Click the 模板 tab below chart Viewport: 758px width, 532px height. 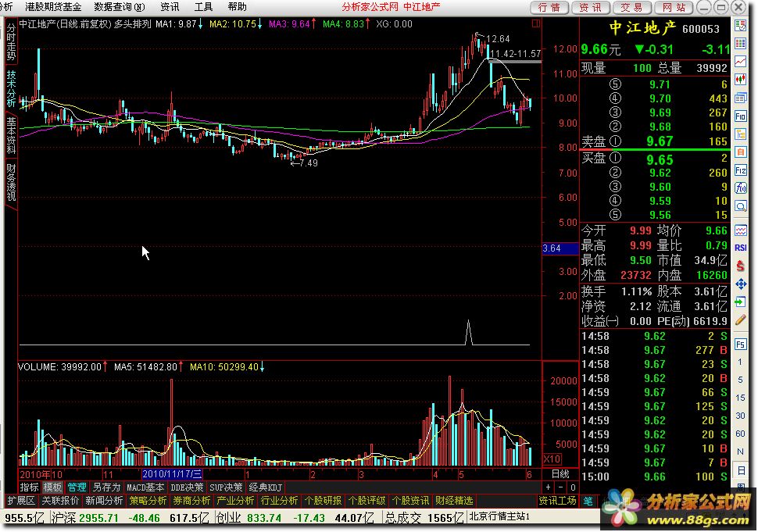click(x=52, y=487)
